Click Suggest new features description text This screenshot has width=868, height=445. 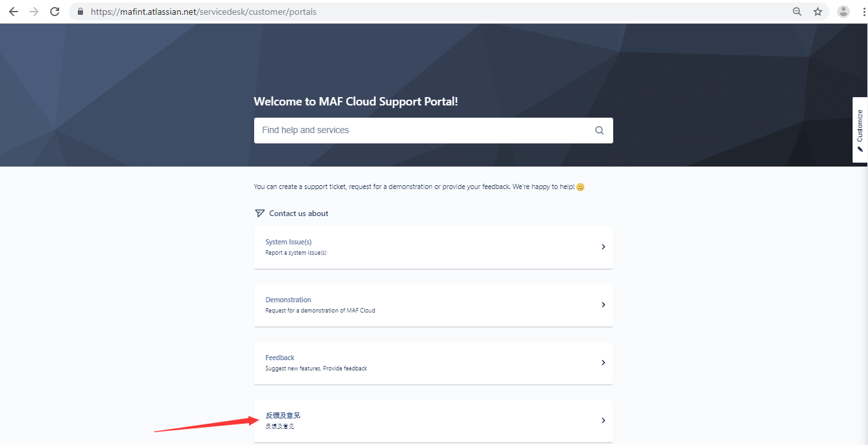[317, 368]
